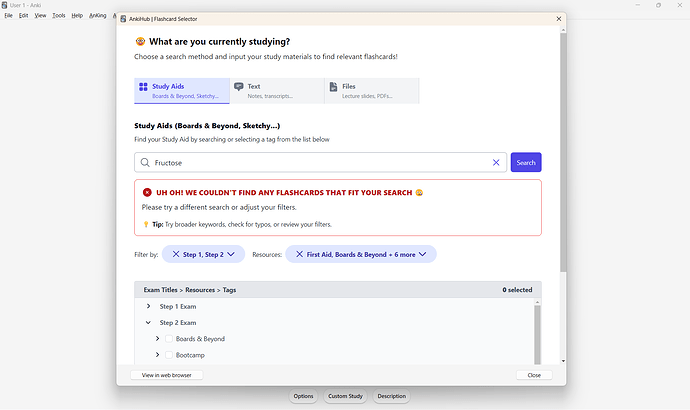Check the Bootcamp checkbox

click(169, 355)
